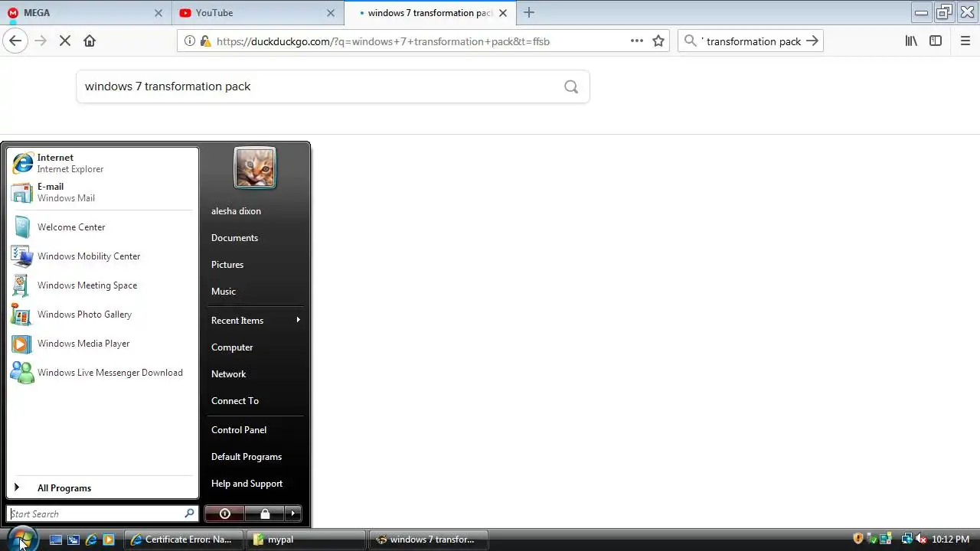Click the power button in Start menu
The image size is (980, 551).
[224, 514]
